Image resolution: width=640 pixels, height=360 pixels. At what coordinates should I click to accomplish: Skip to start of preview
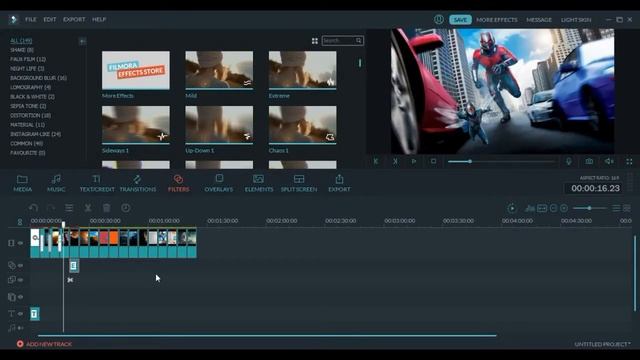tap(376, 162)
